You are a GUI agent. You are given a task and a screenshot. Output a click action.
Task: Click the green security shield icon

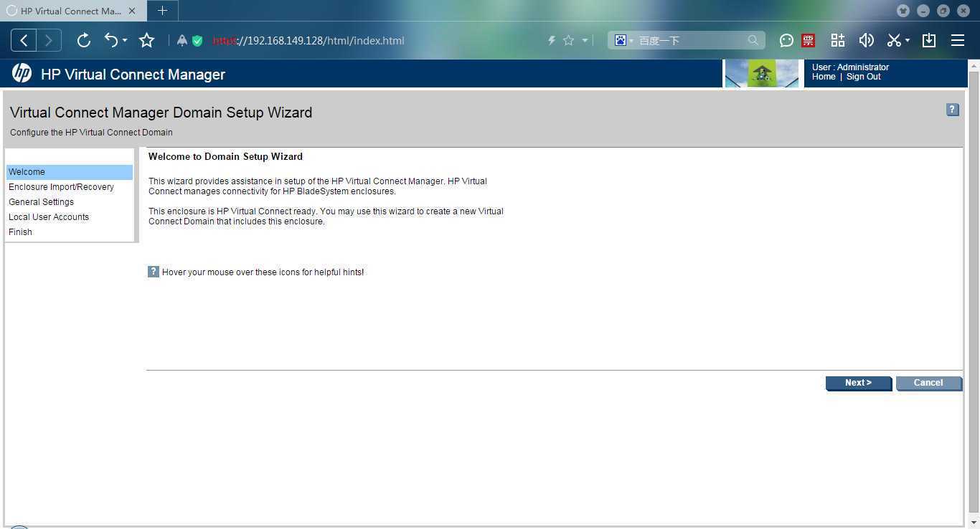point(198,41)
